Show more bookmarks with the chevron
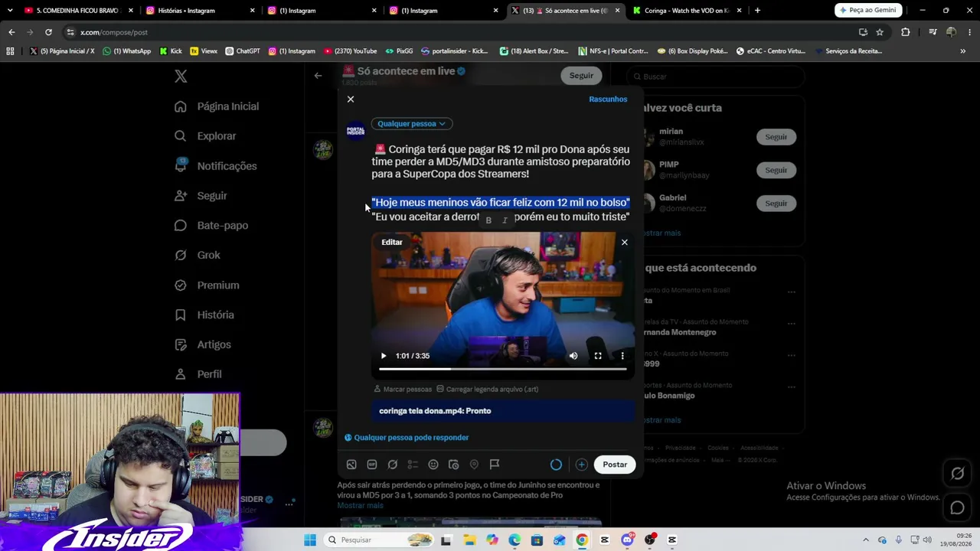 (962, 51)
